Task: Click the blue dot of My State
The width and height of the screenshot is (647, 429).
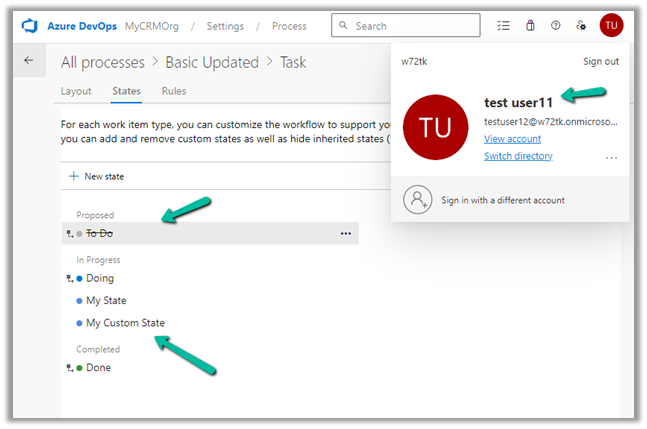Action: pos(79,301)
